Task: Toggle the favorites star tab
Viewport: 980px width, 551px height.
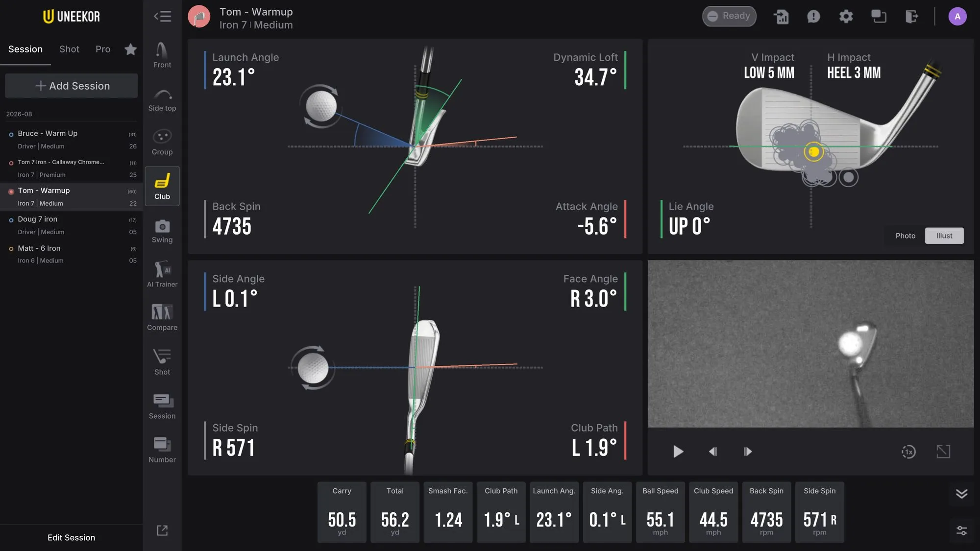Action: 130,49
